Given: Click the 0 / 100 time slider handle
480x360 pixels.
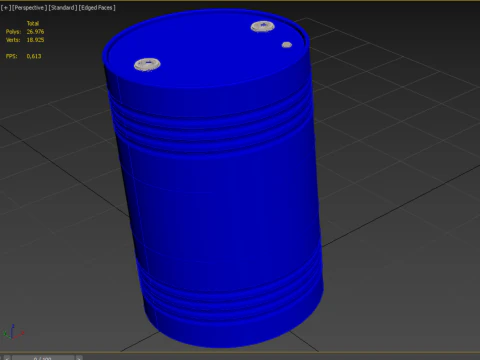Looking at the screenshot, I should pos(43,358).
